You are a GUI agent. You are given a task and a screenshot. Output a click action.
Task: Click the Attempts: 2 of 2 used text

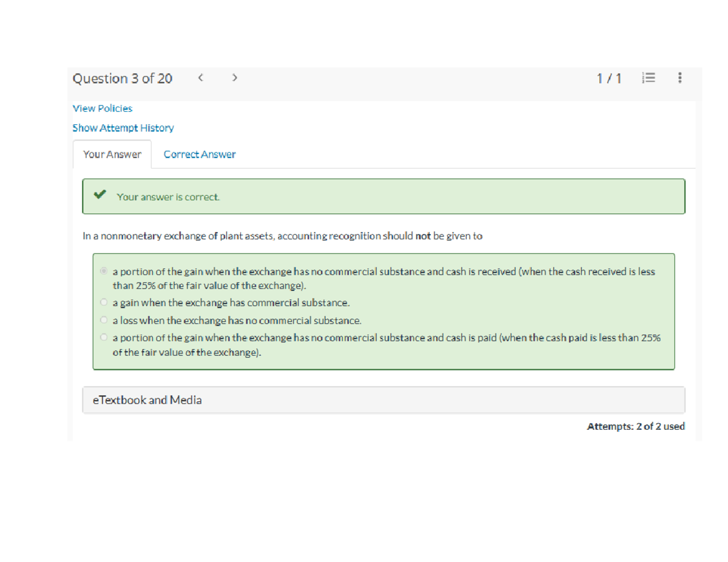coord(636,427)
